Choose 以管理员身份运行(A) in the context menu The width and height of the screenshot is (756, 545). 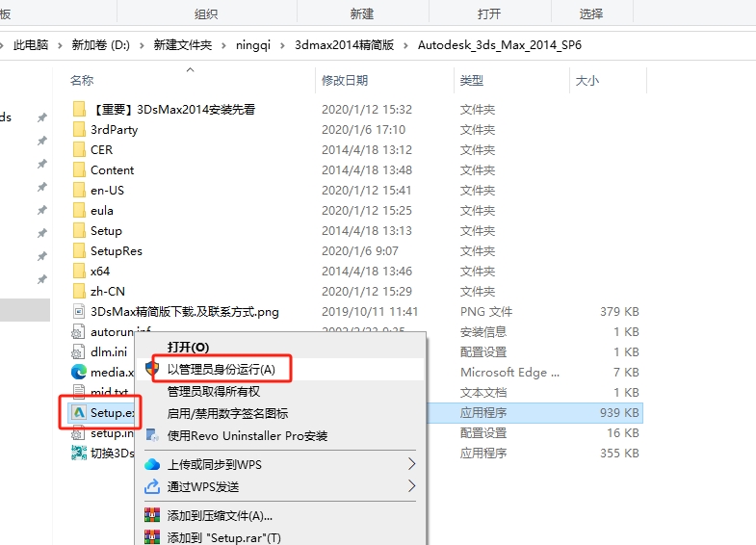(x=222, y=369)
